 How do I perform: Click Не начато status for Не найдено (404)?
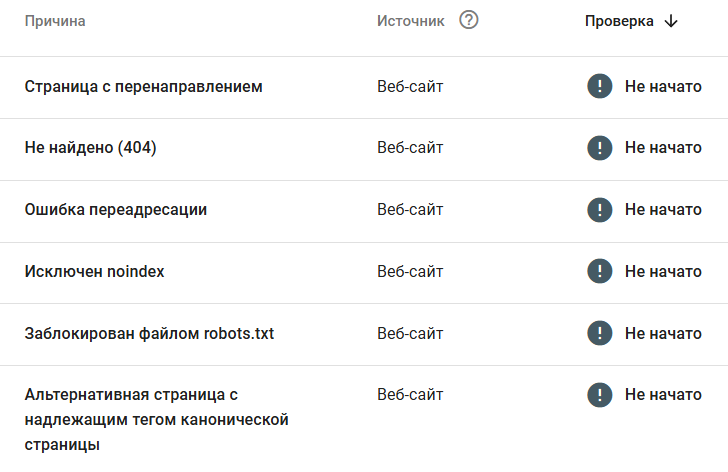[x=663, y=148]
